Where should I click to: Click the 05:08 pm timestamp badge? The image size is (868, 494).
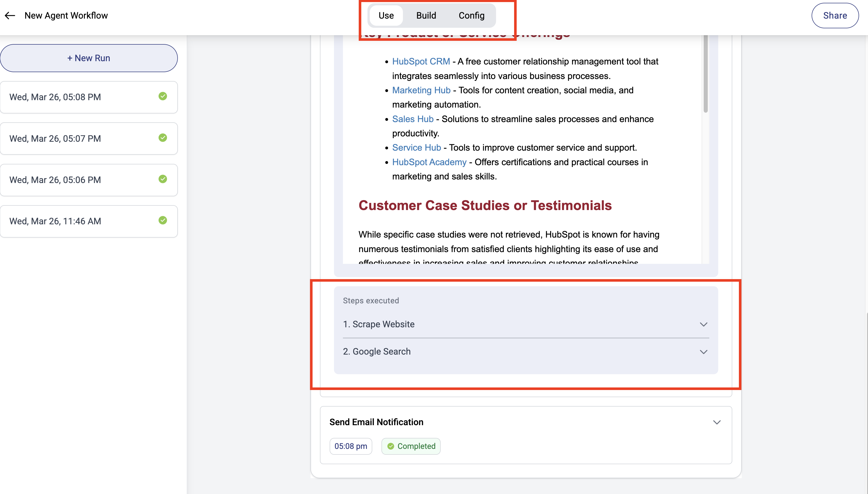click(x=351, y=446)
